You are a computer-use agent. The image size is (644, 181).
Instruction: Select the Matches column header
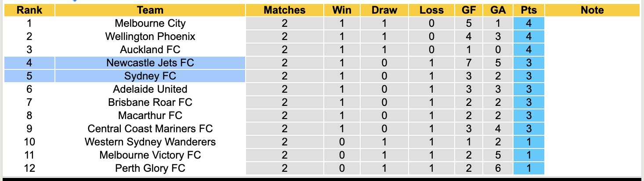pyautogui.click(x=284, y=10)
